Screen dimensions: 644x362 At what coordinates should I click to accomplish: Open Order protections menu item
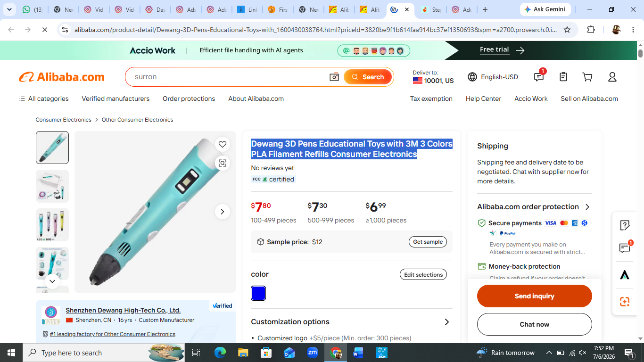pos(189,99)
